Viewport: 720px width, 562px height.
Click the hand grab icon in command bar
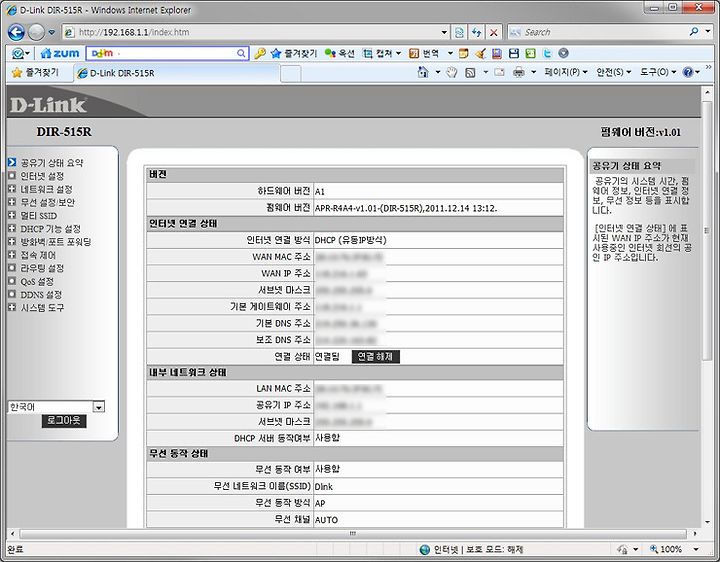click(452, 72)
